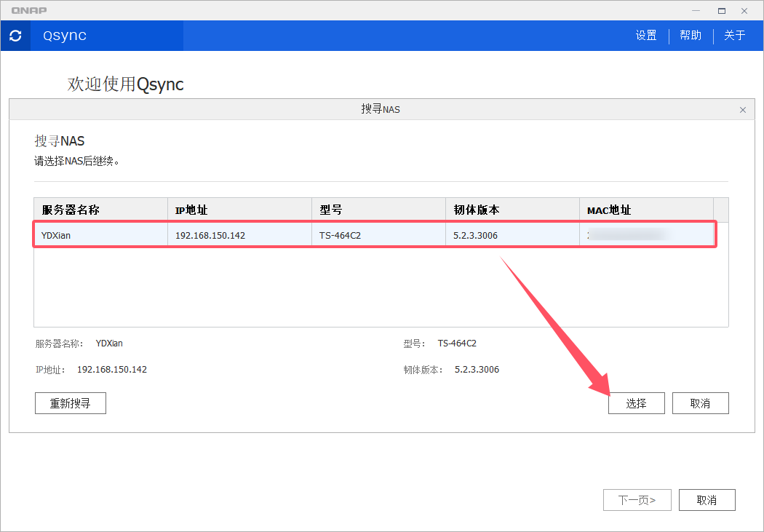This screenshot has width=764, height=532.
Task: Close the 搜寻NAS dialog with its X
Action: pyautogui.click(x=743, y=110)
